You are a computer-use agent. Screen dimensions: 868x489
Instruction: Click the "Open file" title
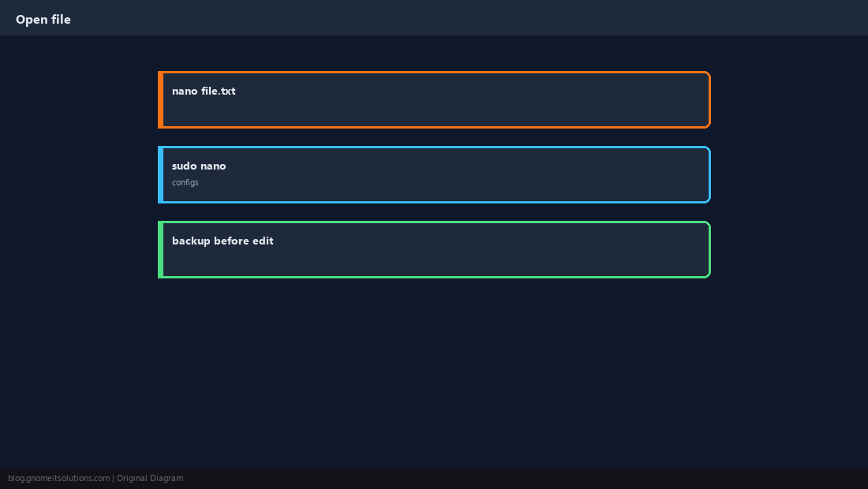[43, 20]
